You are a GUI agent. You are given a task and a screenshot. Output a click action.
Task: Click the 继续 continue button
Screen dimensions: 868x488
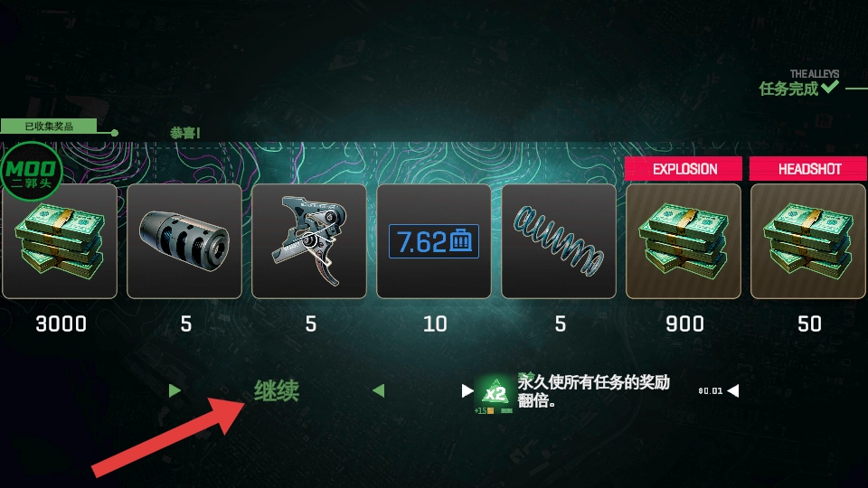click(x=277, y=391)
